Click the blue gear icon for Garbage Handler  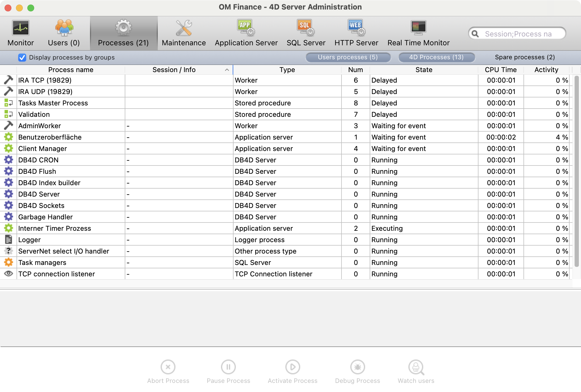9,217
